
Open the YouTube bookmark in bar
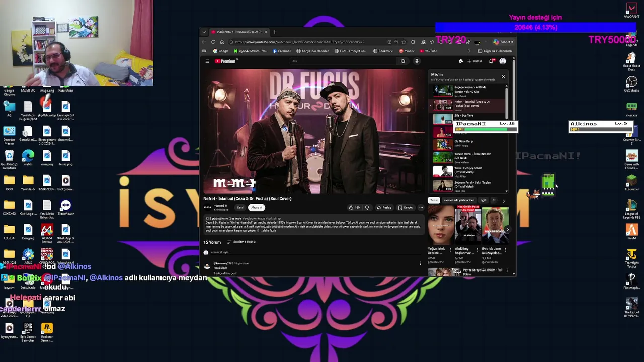[x=428, y=51]
